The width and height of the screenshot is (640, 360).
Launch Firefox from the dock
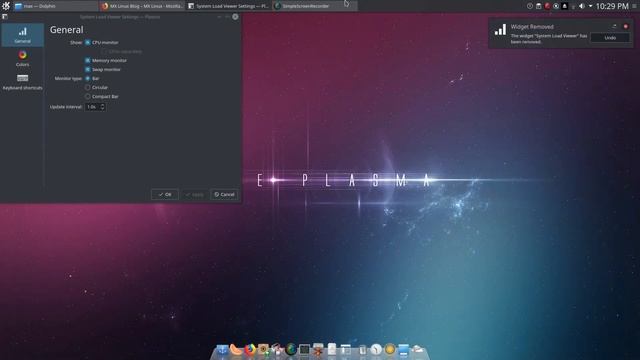coord(250,349)
